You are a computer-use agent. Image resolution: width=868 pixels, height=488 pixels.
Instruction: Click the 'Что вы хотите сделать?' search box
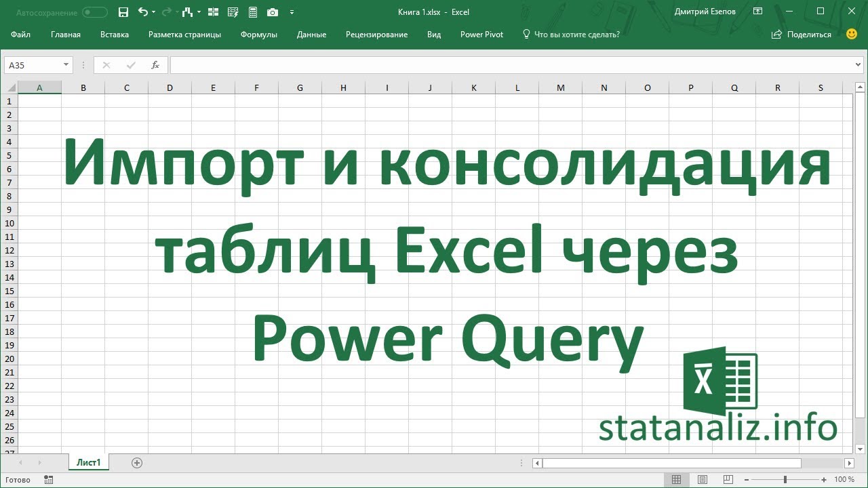click(x=571, y=35)
